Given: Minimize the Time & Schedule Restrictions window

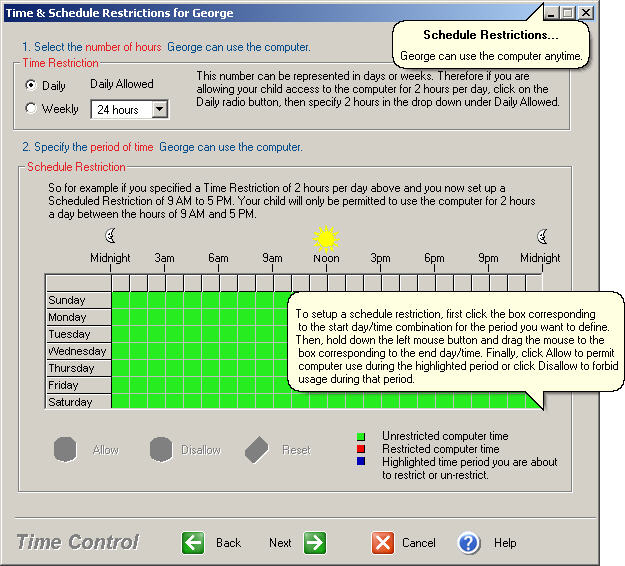Looking at the screenshot, I should (551, 13).
